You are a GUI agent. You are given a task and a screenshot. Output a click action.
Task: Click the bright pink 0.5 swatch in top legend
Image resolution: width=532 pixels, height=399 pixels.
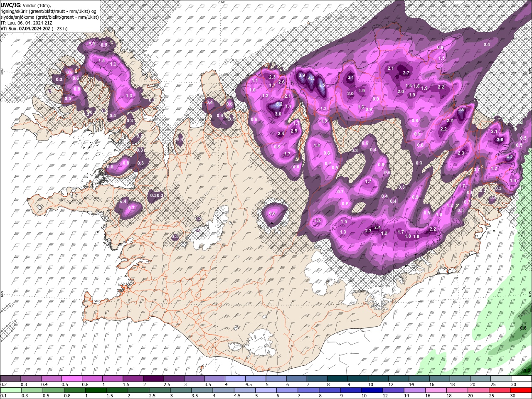pos(71,379)
